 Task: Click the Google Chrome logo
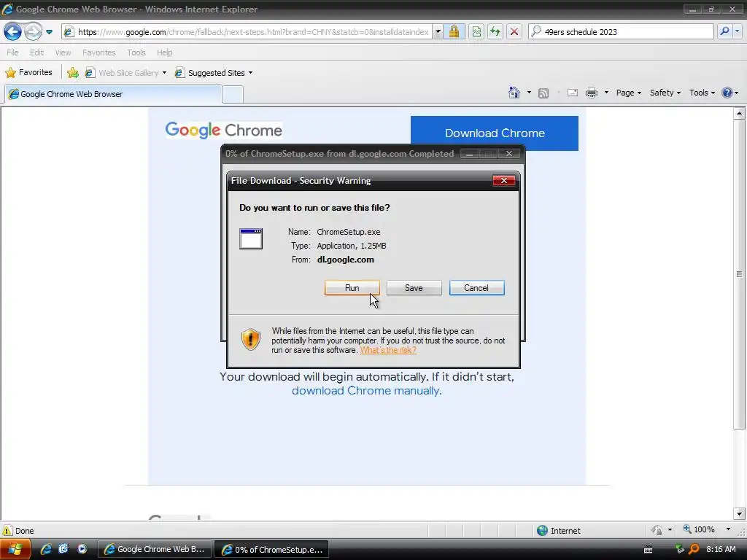point(223,130)
